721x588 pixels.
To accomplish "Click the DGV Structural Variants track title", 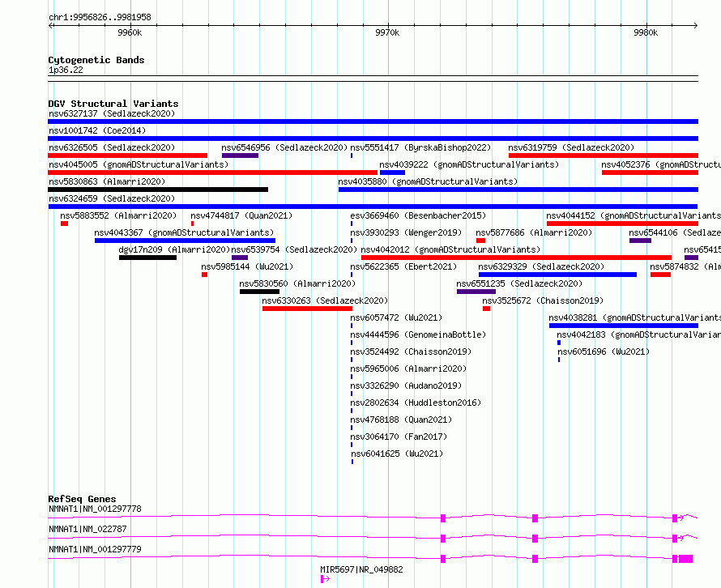I will click(x=113, y=104).
